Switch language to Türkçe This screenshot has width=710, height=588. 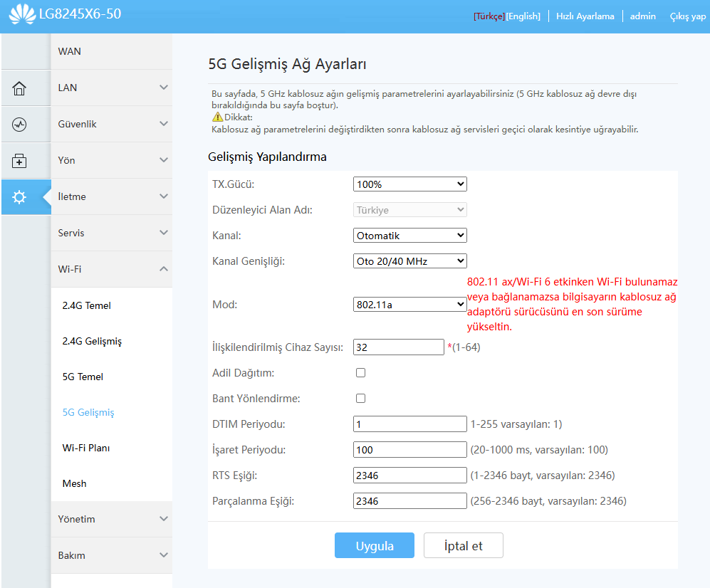click(x=489, y=16)
